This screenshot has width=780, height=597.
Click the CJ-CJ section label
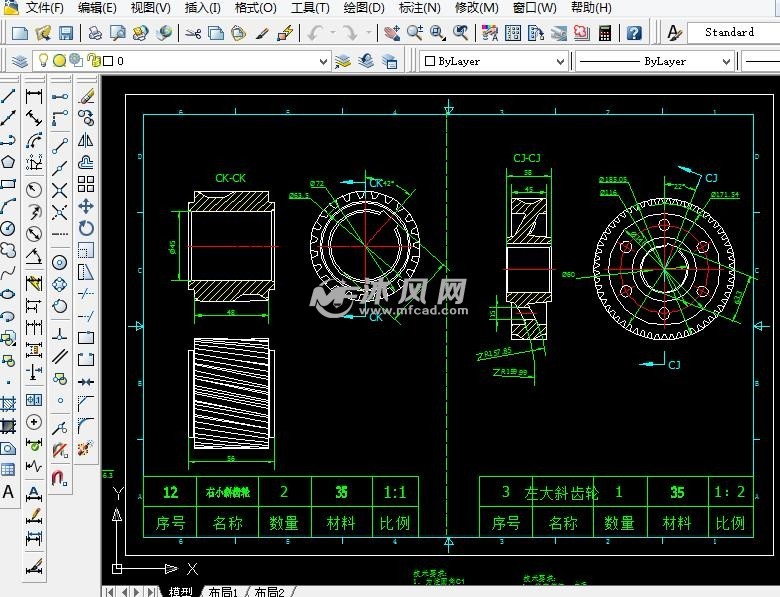click(527, 158)
